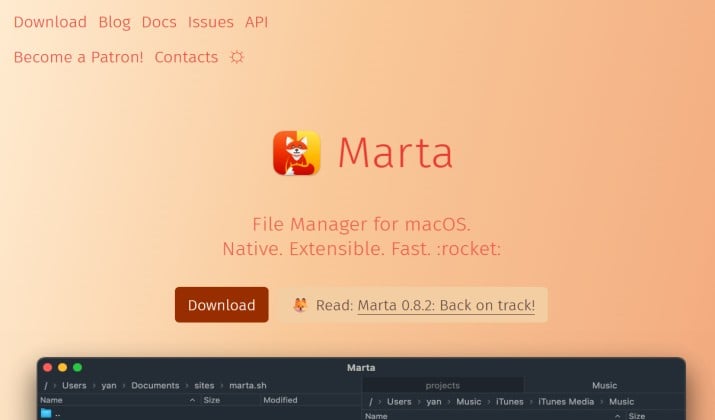Open the Contacts page
This screenshot has width=715, height=420.
(x=186, y=57)
